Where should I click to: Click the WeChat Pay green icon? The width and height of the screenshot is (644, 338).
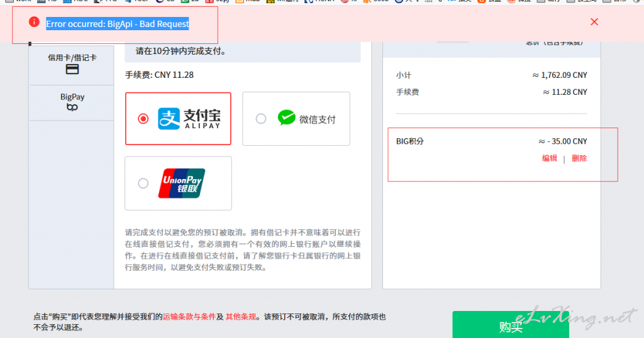(286, 117)
